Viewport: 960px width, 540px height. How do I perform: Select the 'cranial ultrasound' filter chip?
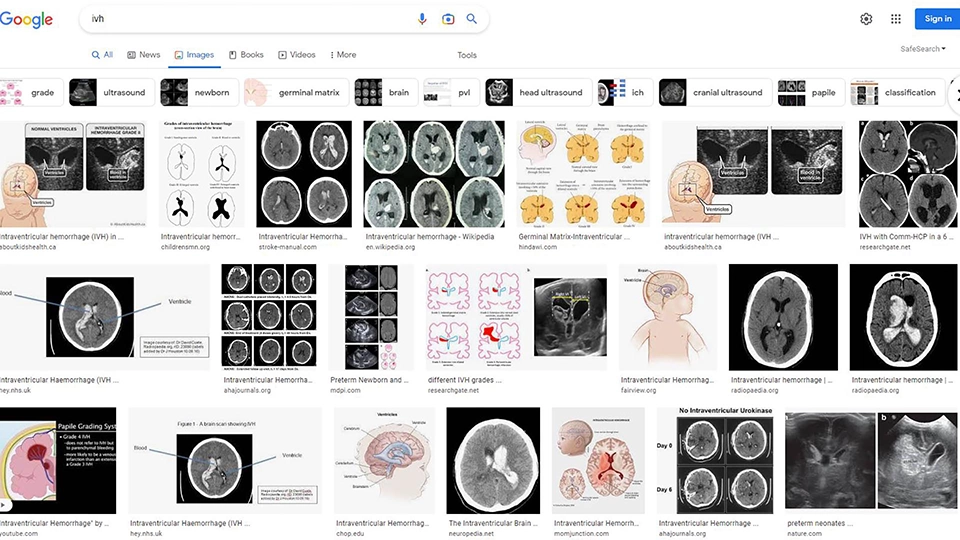tap(715, 92)
